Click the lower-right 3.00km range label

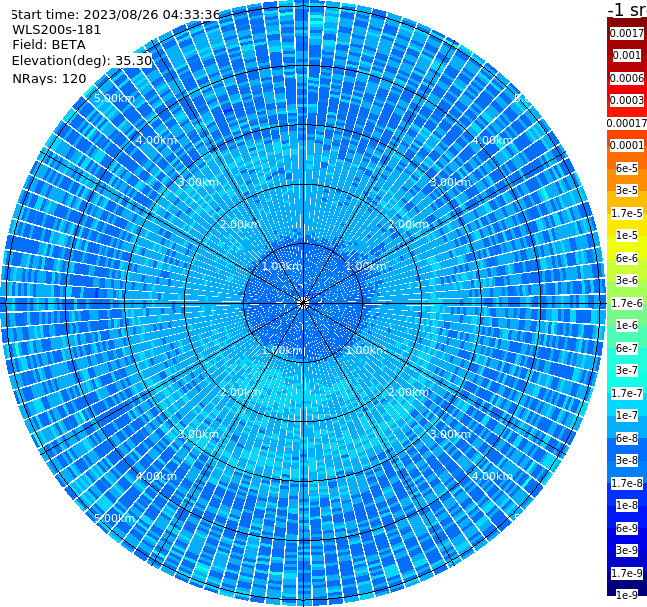point(450,434)
